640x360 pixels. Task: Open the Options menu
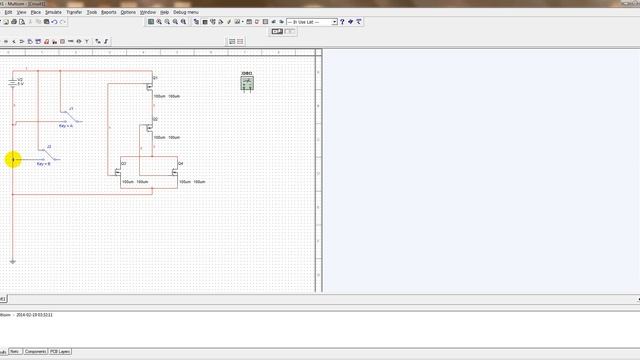[x=128, y=12]
